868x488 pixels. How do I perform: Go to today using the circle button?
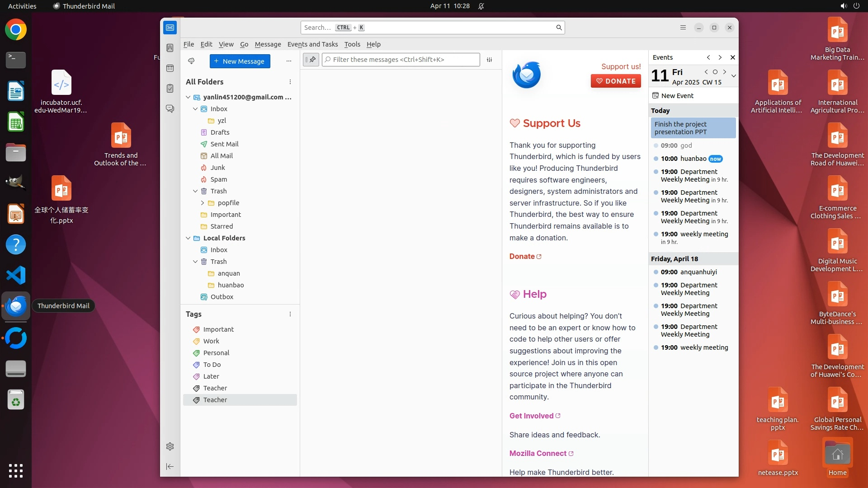click(x=715, y=72)
